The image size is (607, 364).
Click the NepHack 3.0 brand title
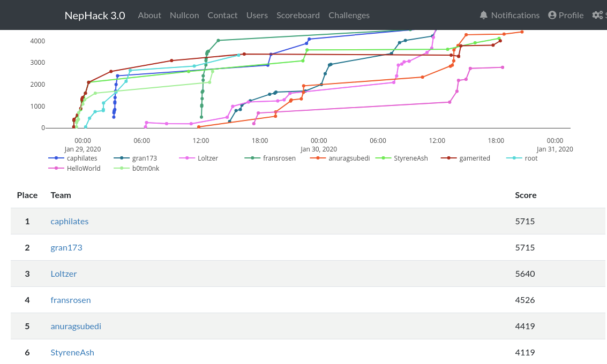coord(95,15)
